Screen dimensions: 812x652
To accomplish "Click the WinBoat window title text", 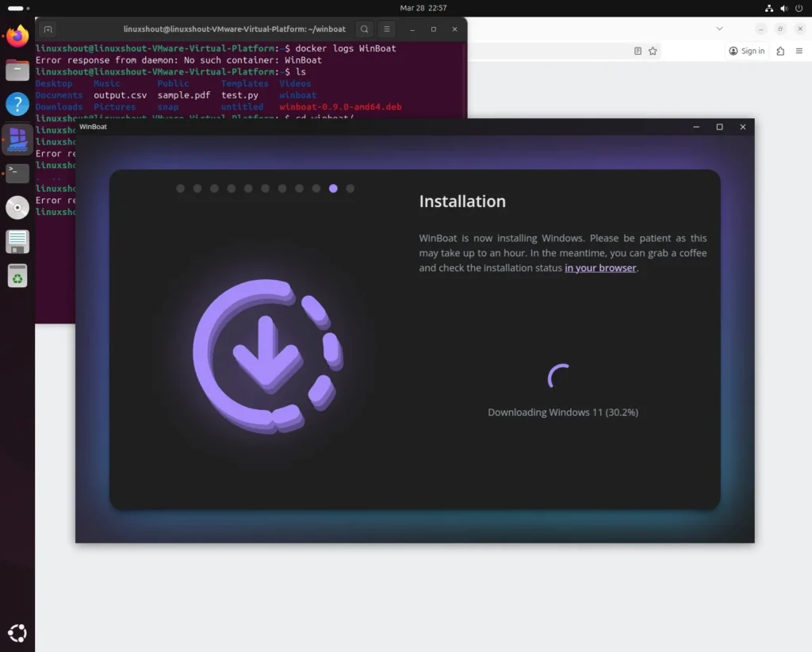I will pyautogui.click(x=94, y=127).
